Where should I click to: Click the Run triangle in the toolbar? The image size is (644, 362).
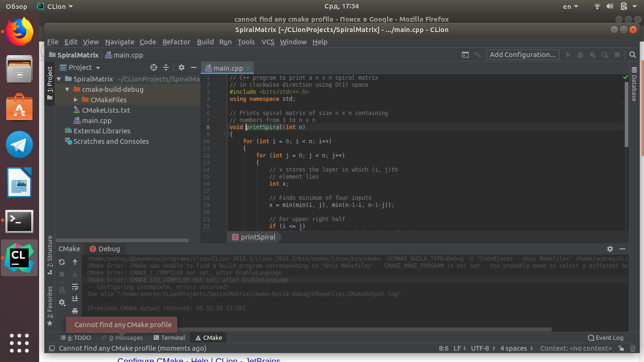pyautogui.click(x=568, y=55)
